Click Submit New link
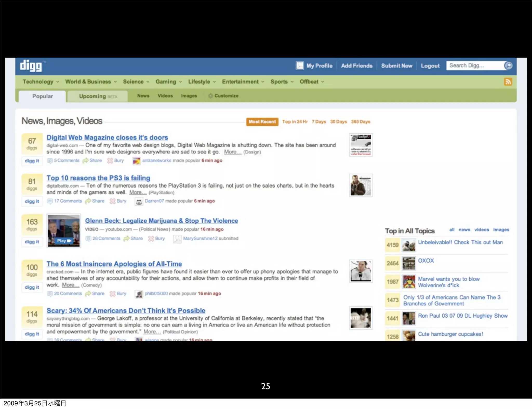The width and height of the screenshot is (532, 409). pos(397,66)
